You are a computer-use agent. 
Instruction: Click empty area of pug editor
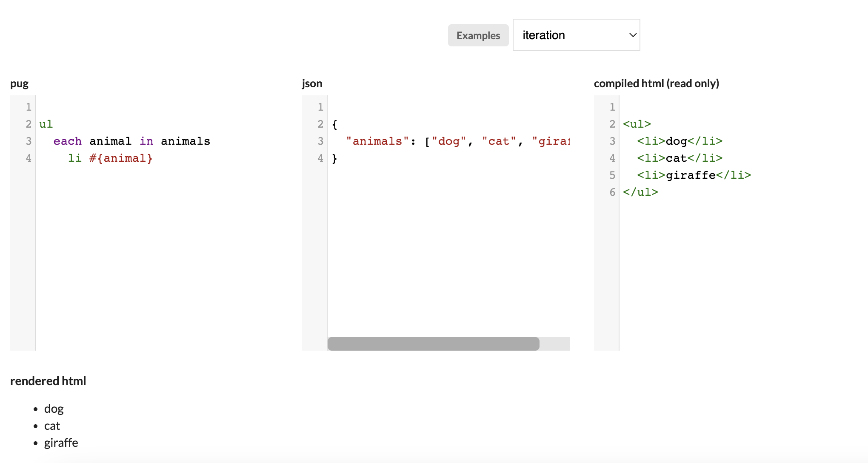point(162,255)
